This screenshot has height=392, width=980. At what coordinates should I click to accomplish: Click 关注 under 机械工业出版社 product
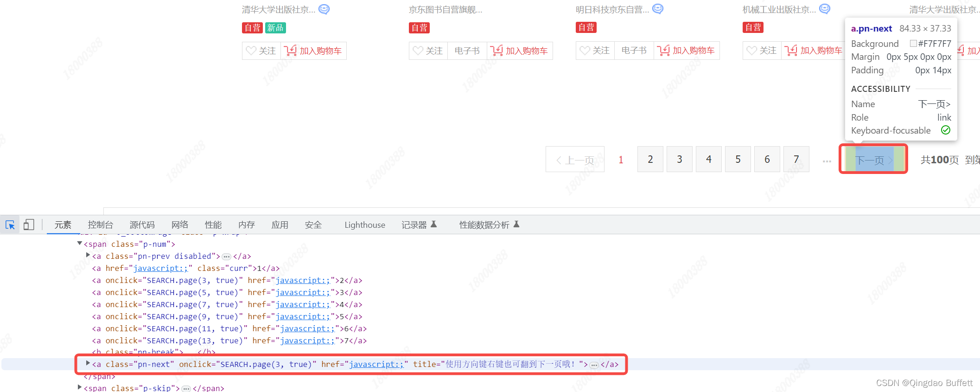tap(762, 51)
